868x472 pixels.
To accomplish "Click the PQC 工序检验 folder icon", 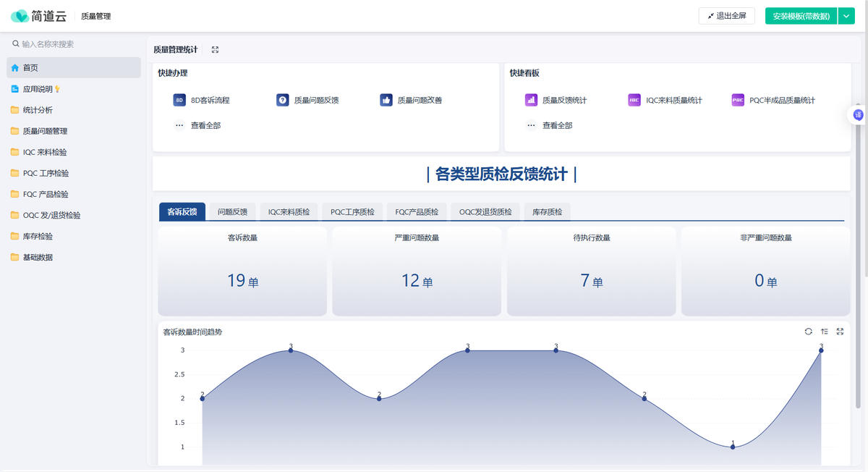I will coord(15,173).
